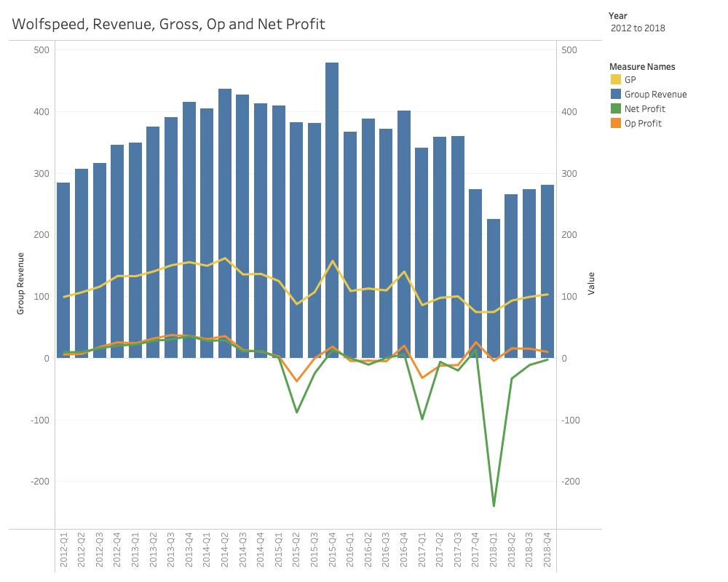Click the '2012 to 2018' year range

pyautogui.click(x=638, y=28)
